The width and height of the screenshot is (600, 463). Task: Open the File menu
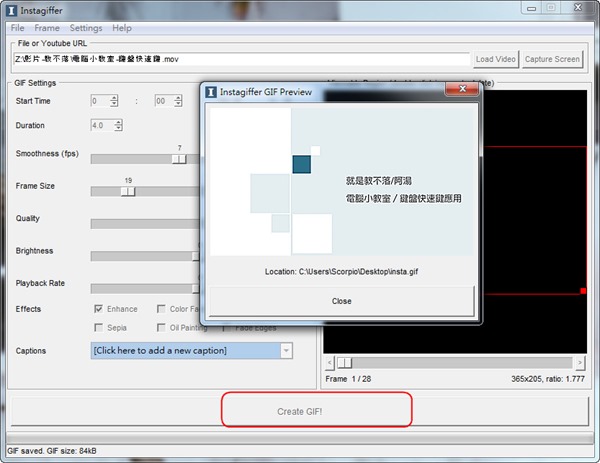17,28
